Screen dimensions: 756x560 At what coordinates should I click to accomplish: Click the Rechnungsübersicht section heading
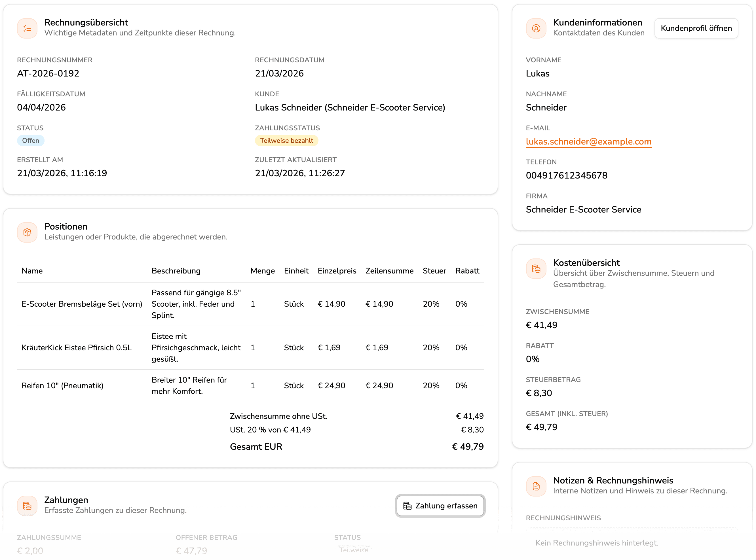click(x=86, y=22)
